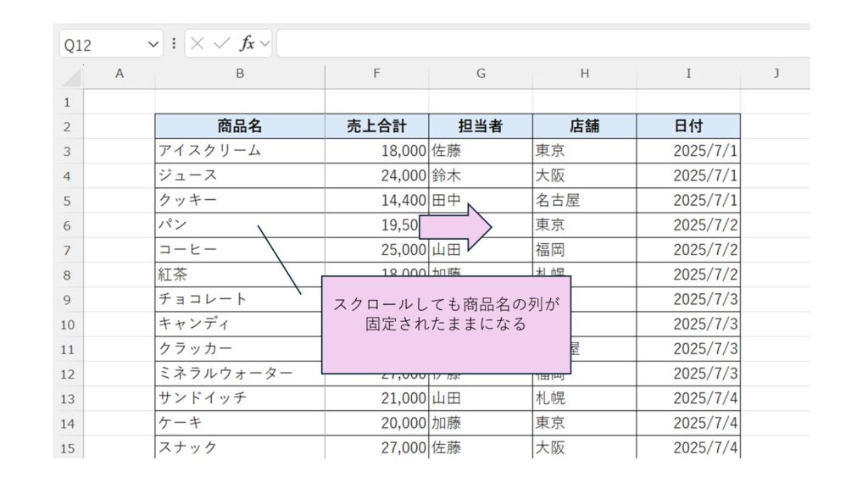Click the 商品名 header cell
The image size is (868, 488).
[240, 126]
